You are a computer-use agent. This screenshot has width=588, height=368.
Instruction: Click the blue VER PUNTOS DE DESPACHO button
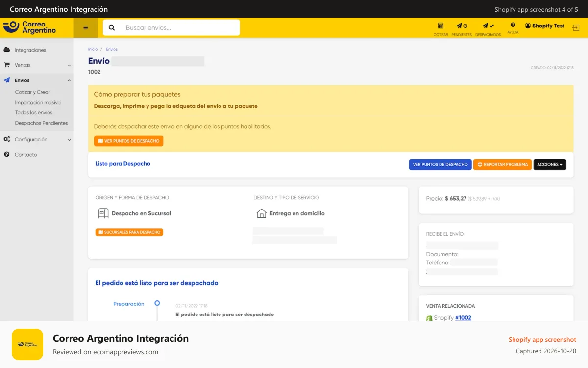pos(440,164)
